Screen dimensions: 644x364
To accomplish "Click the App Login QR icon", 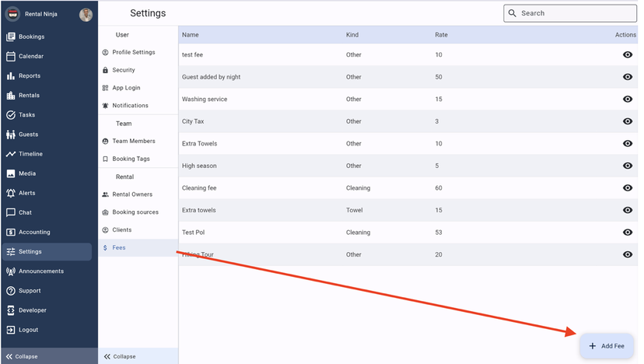I will [105, 88].
